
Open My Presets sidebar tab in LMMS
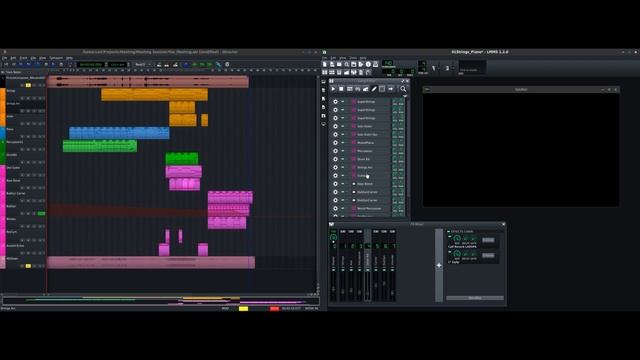[x=324, y=107]
